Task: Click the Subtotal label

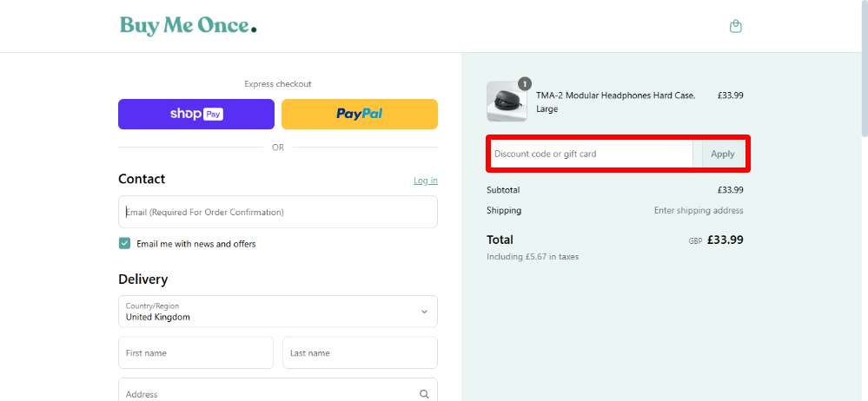Action: (503, 190)
